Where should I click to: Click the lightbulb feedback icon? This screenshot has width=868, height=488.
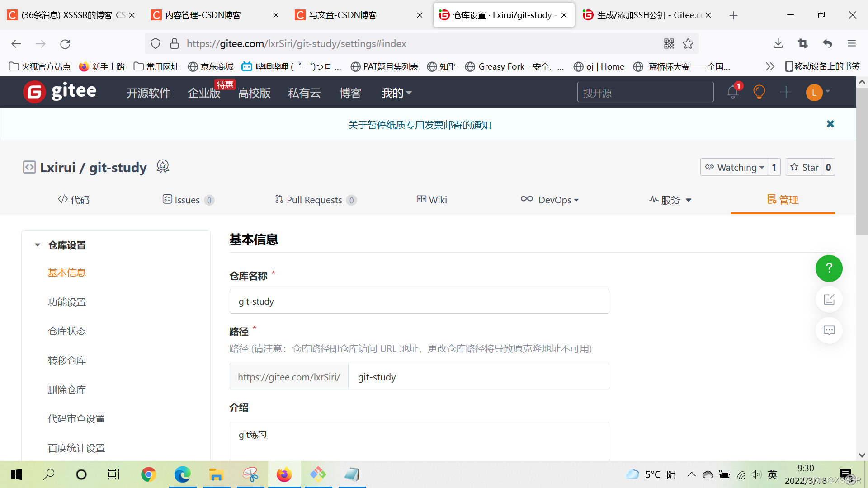point(759,92)
